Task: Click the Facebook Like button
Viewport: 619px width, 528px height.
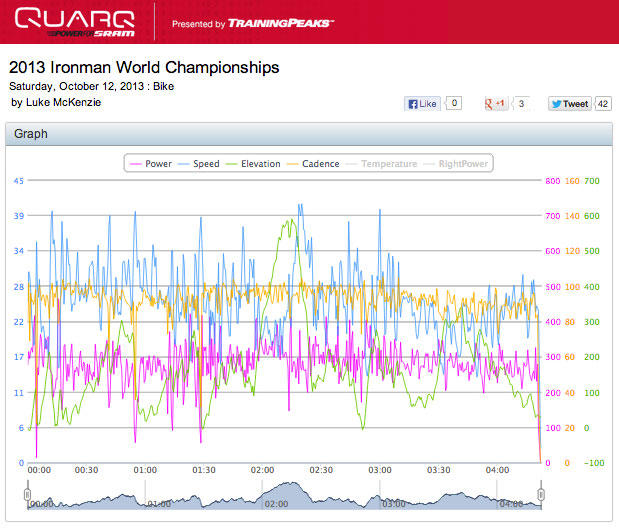Action: coord(422,103)
